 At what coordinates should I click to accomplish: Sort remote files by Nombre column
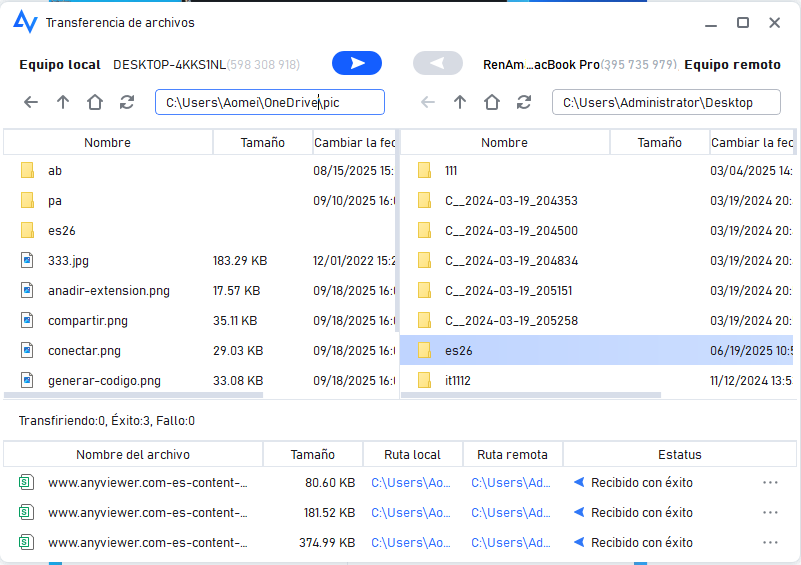504,143
